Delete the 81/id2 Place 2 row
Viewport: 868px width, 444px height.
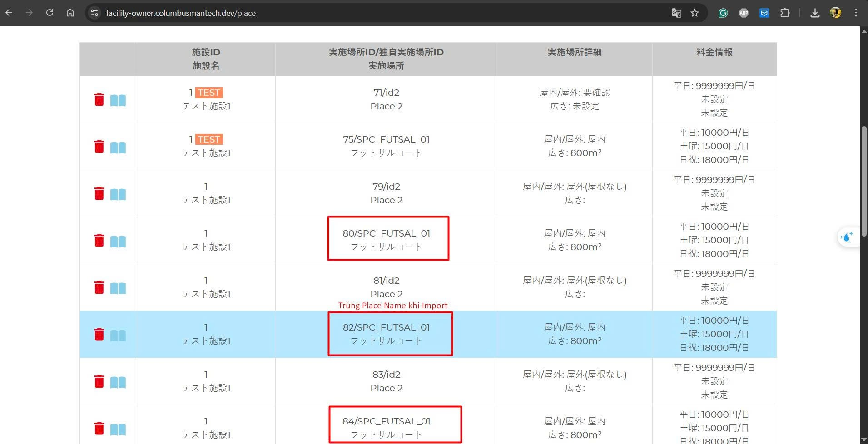tap(99, 287)
